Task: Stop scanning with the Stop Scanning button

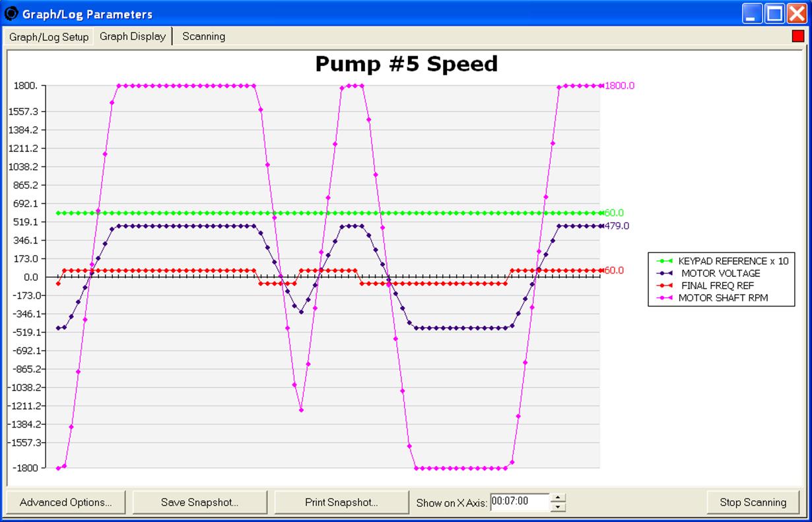Action: (753, 502)
